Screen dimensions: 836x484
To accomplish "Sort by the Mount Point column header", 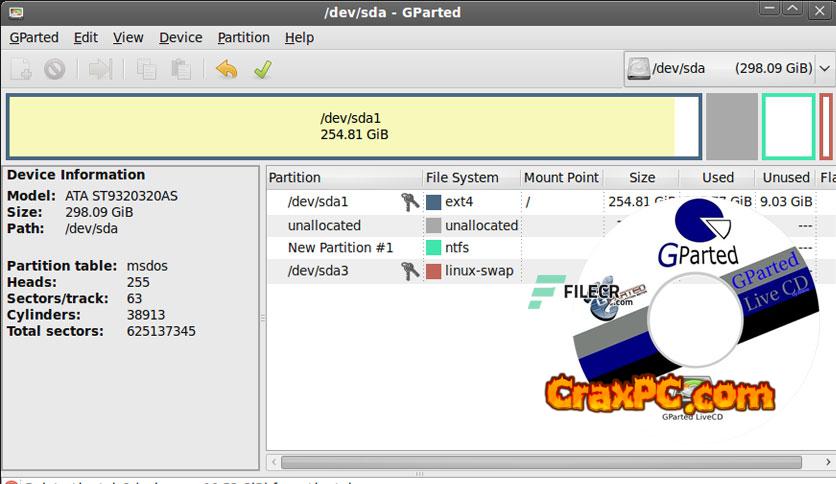I will tap(561, 178).
